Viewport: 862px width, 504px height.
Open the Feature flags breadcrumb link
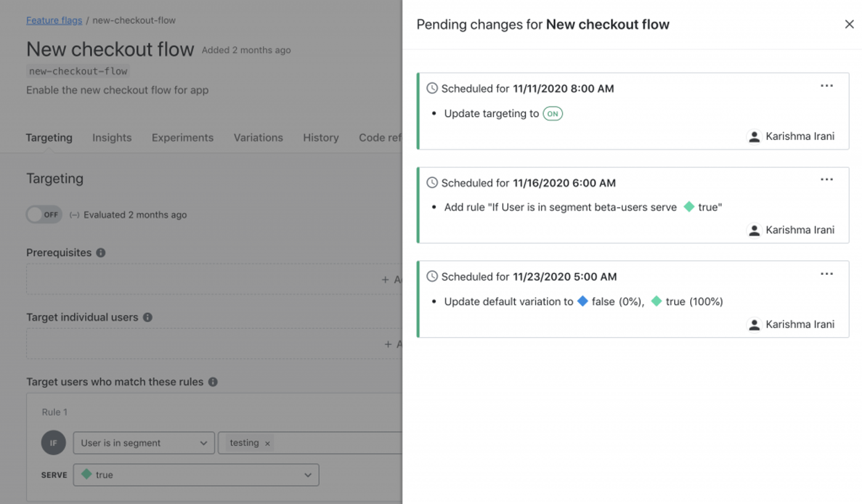(x=54, y=20)
